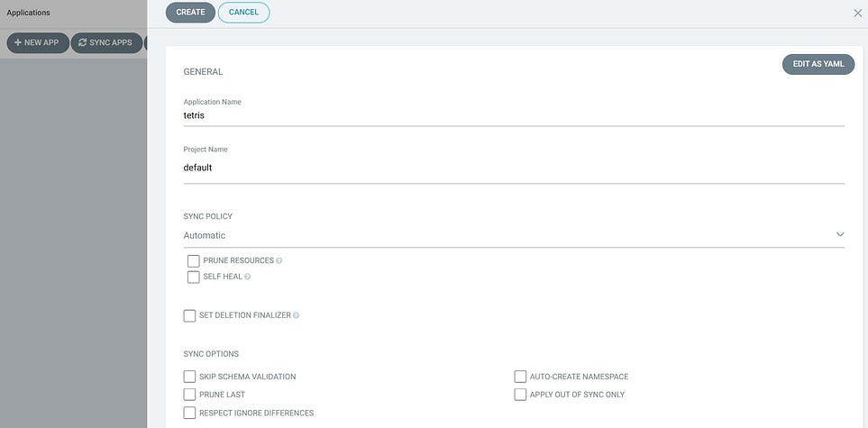
Task: Click the SYNC OPTIONS heading
Action: pos(211,354)
